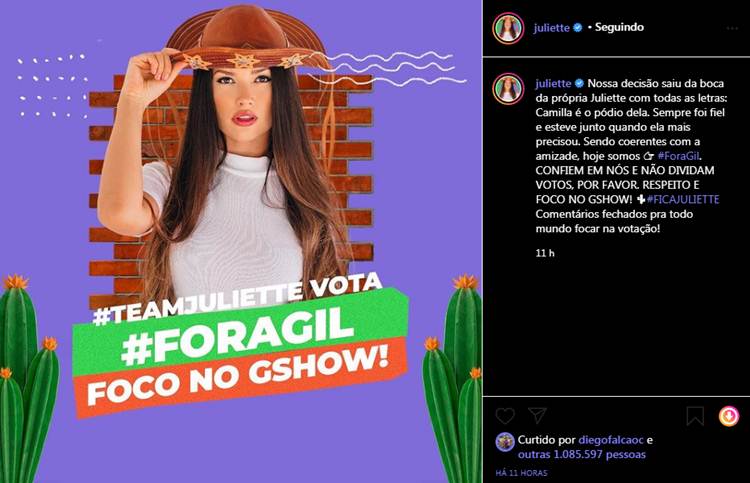This screenshot has width=750, height=483.
Task: Click the 11 h caption timestamp
Action: point(545,253)
